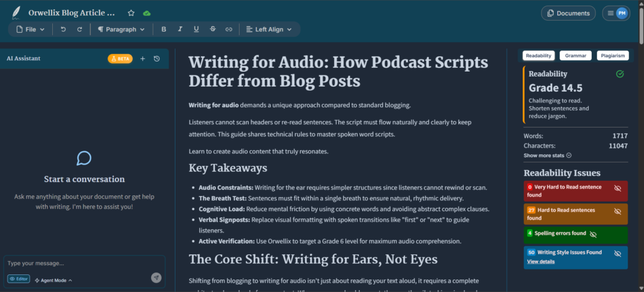This screenshot has height=292, width=644.
Task: Click the 50 Writing Style Issues card
Action: pyautogui.click(x=575, y=257)
